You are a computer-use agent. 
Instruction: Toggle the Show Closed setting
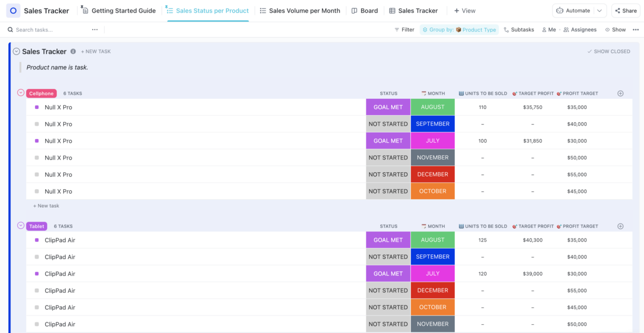[x=608, y=51]
